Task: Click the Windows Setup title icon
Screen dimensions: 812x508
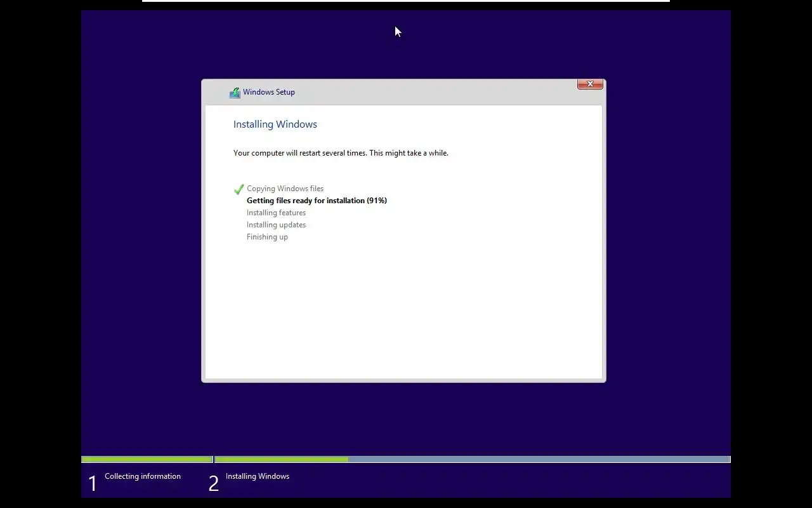Action: click(235, 93)
